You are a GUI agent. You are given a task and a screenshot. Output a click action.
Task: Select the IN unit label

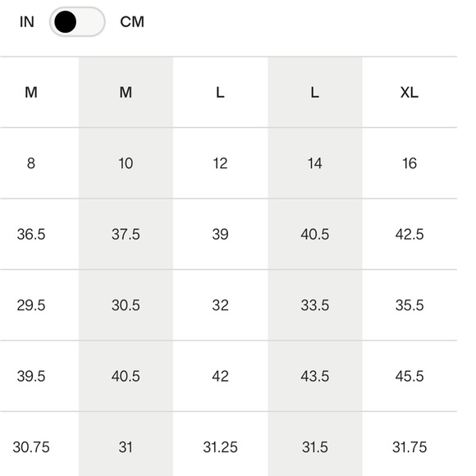click(27, 22)
